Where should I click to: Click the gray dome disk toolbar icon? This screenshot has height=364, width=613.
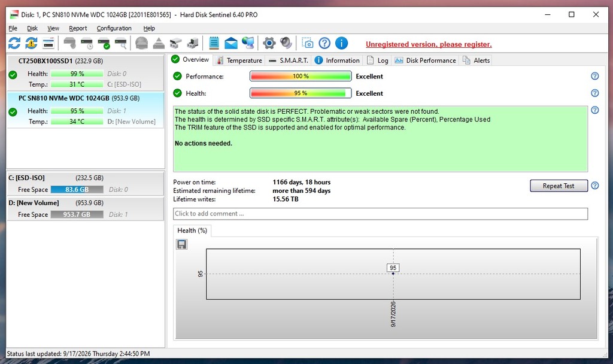tap(141, 43)
